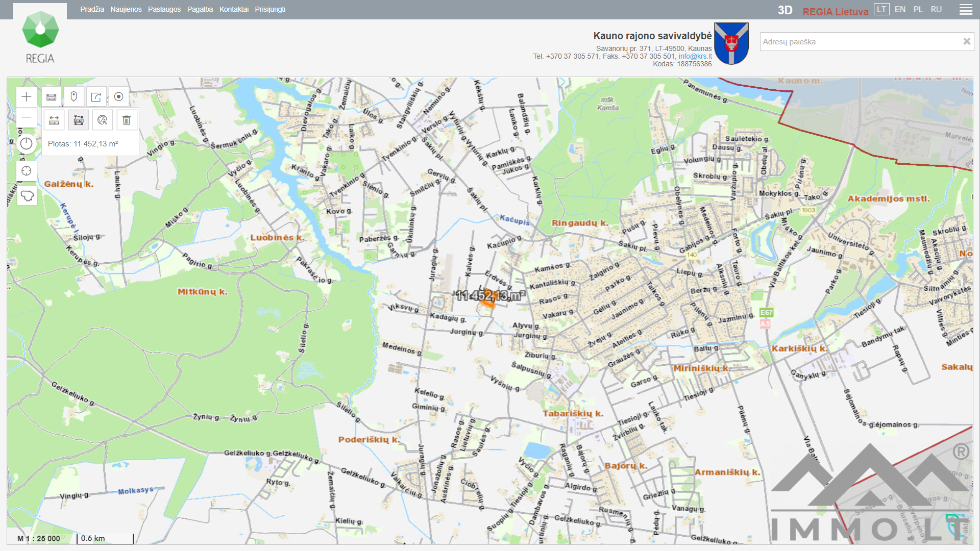Show the full Lithuania map outline
The width and height of the screenshot is (980, 551).
coord(27,196)
